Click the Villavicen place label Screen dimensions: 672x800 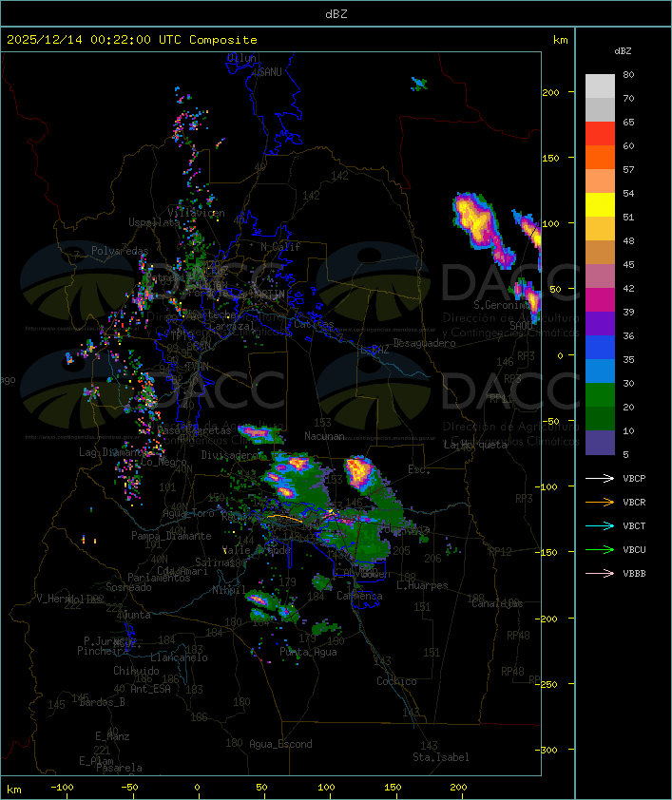pos(197,213)
